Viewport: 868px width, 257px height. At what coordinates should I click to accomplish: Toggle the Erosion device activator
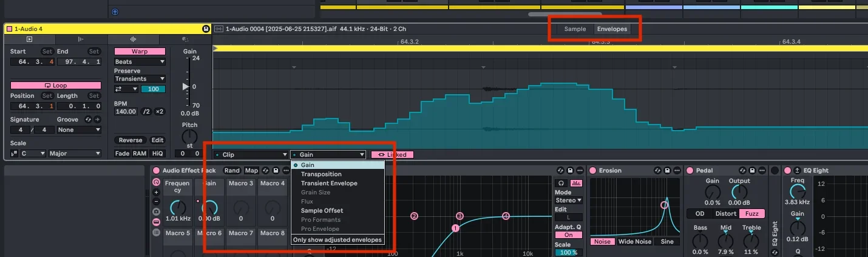click(593, 171)
